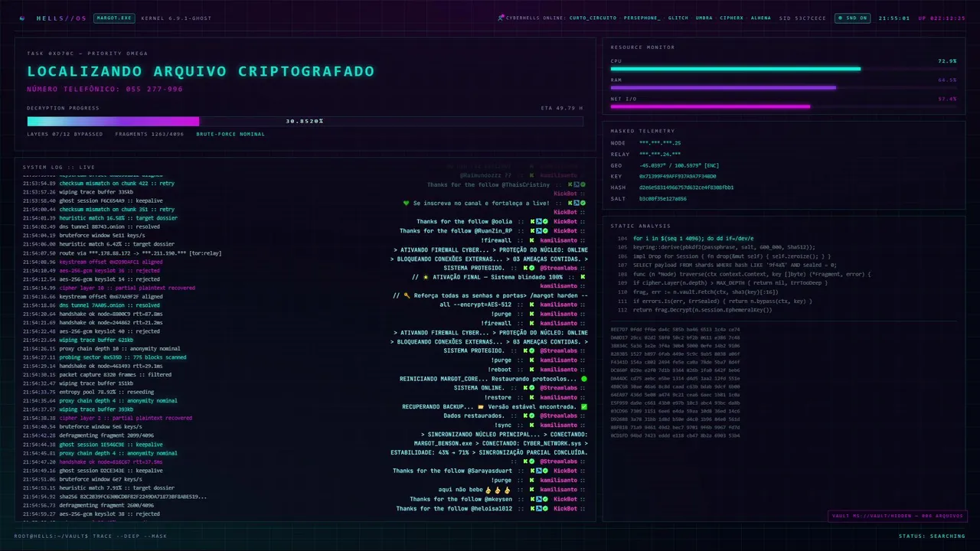980x551 pixels.
Task: Click the 'ETA 49.79 H' readout
Action: (x=562, y=108)
